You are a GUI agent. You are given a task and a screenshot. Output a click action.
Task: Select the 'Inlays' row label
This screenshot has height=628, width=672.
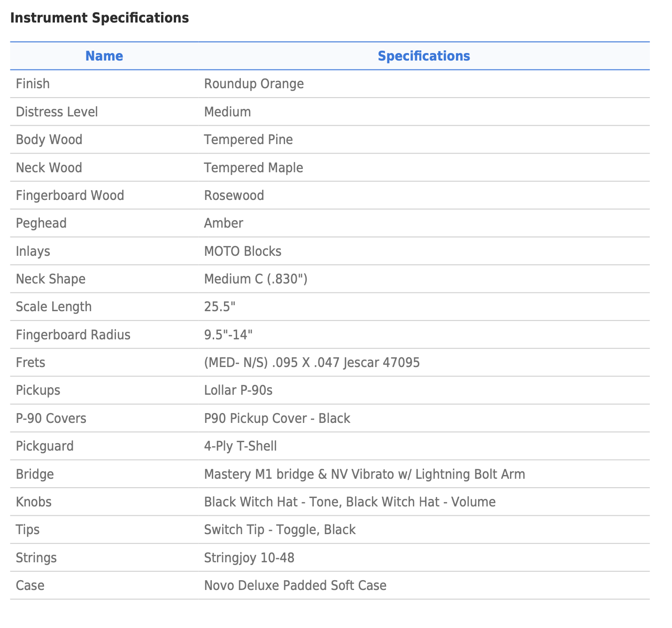tap(33, 251)
